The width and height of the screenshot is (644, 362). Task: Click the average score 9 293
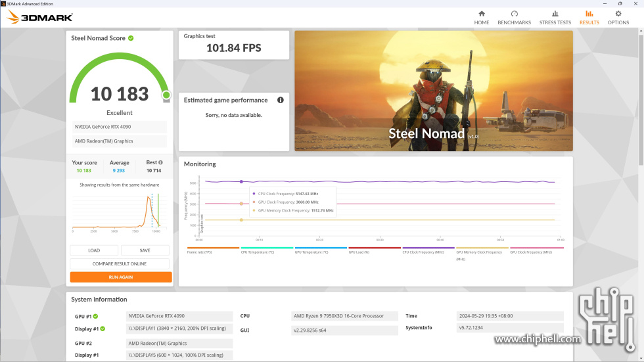(x=119, y=171)
